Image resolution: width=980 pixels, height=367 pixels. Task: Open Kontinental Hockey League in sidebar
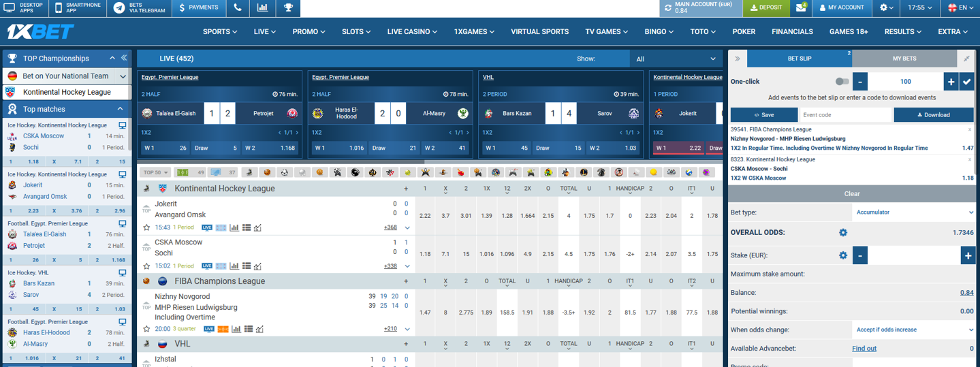click(x=66, y=92)
